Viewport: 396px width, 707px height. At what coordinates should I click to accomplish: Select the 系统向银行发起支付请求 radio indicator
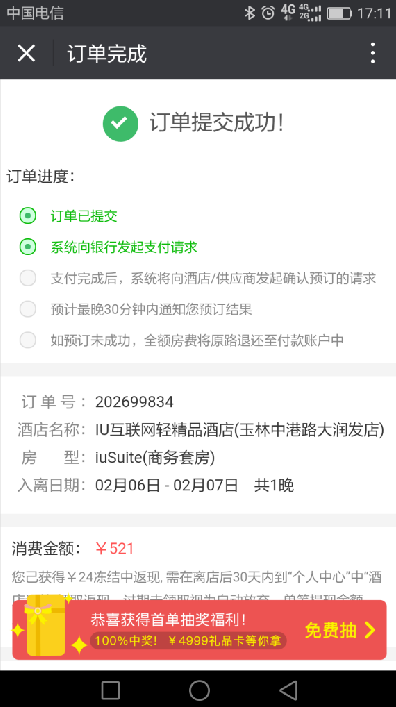click(x=28, y=247)
